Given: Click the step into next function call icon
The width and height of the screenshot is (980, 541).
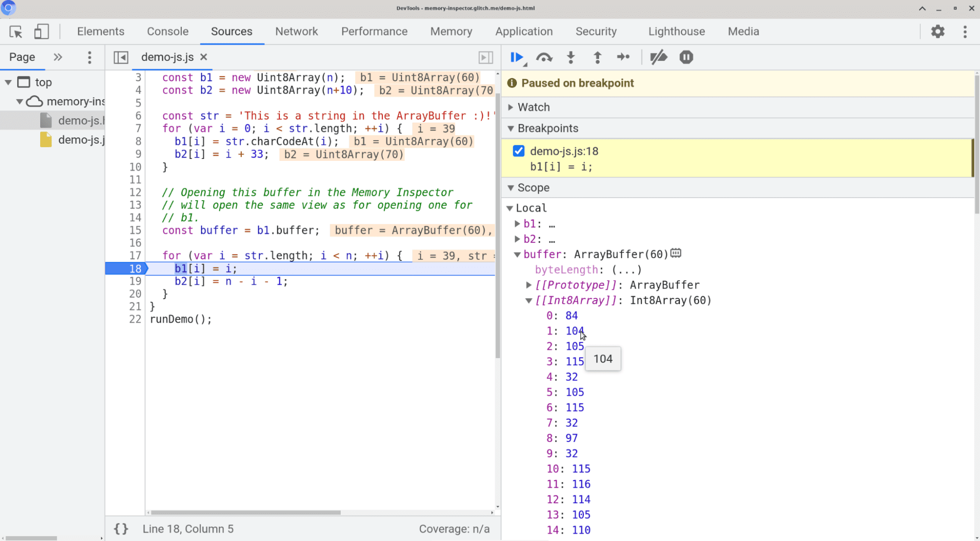Looking at the screenshot, I should click(571, 56).
